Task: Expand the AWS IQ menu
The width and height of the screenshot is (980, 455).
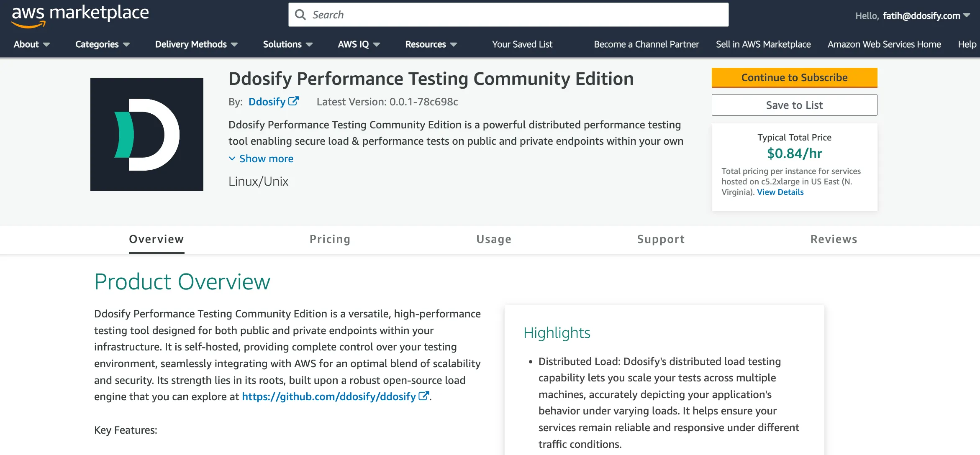Action: tap(359, 44)
